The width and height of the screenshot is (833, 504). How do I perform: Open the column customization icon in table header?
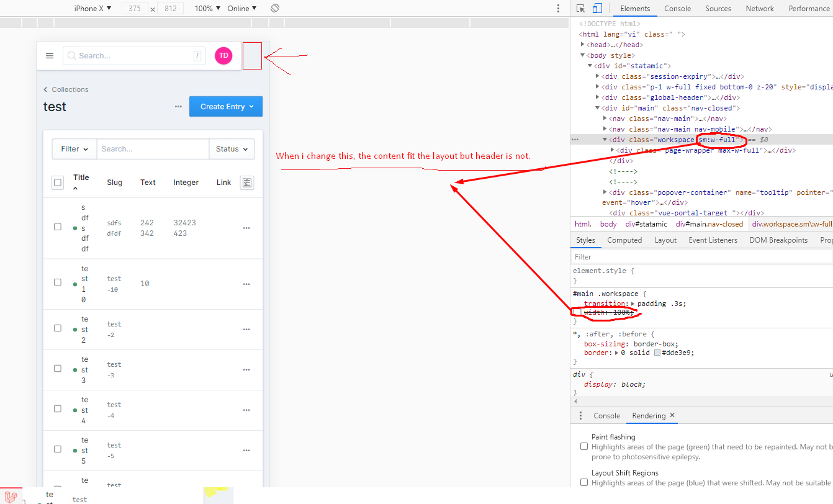(x=247, y=182)
